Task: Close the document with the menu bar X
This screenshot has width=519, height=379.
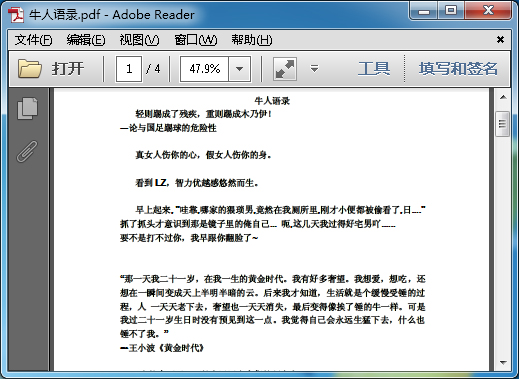Action: (500, 40)
